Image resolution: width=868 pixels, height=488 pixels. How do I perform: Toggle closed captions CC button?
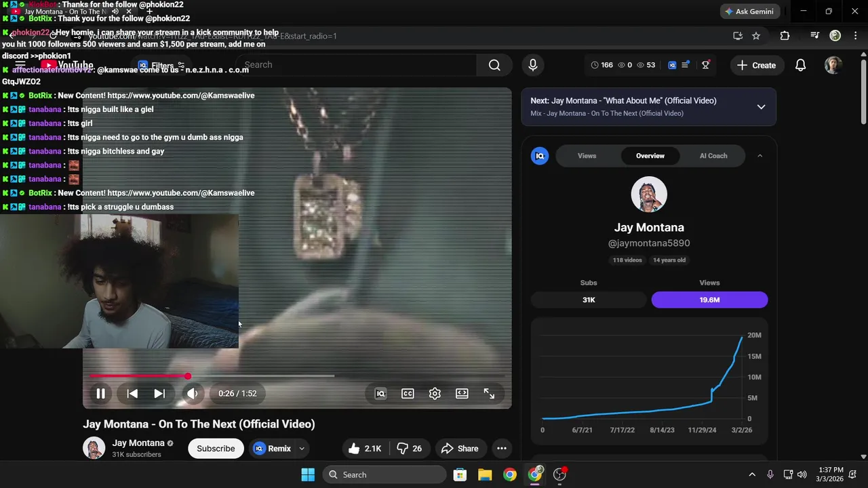[x=408, y=394]
